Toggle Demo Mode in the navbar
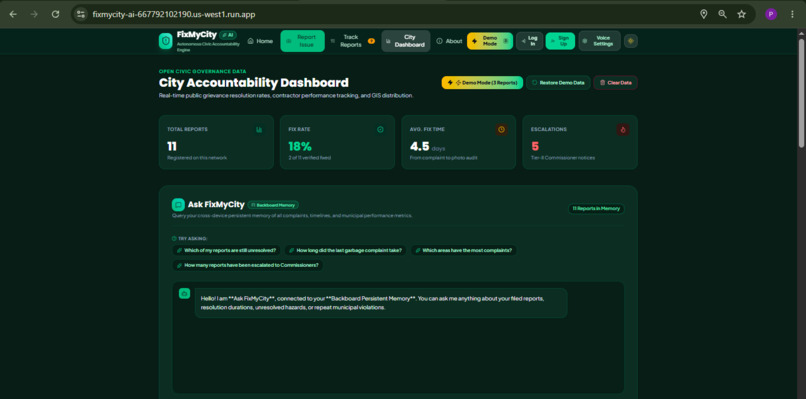Image resolution: width=806 pixels, height=399 pixels. tap(490, 41)
